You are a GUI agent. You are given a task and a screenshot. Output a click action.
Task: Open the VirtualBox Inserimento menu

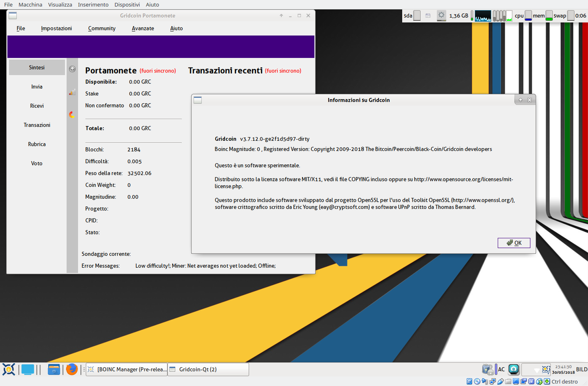pyautogui.click(x=93, y=4)
